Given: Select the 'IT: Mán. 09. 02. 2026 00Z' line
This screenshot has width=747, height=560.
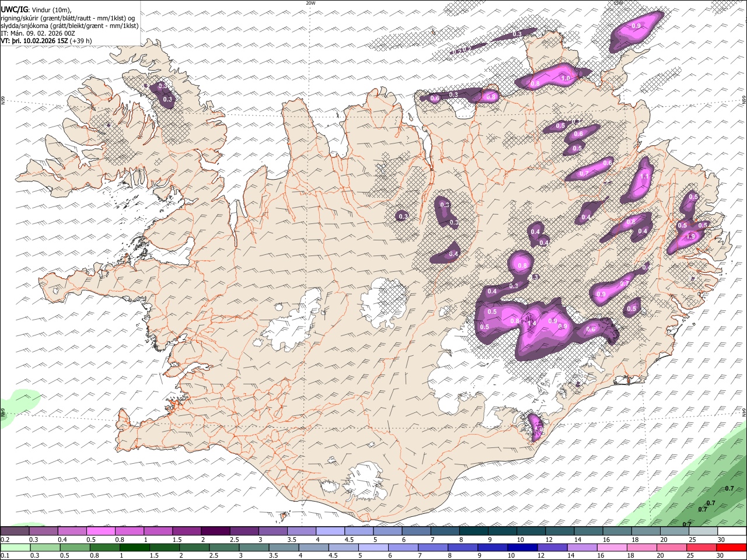Looking at the screenshot, I should point(38,33).
